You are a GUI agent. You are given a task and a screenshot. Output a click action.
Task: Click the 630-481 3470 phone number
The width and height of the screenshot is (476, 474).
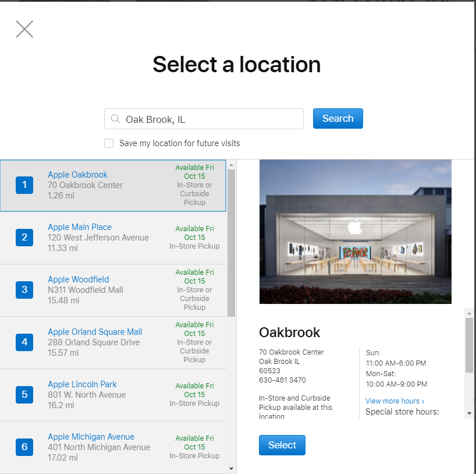click(x=282, y=380)
